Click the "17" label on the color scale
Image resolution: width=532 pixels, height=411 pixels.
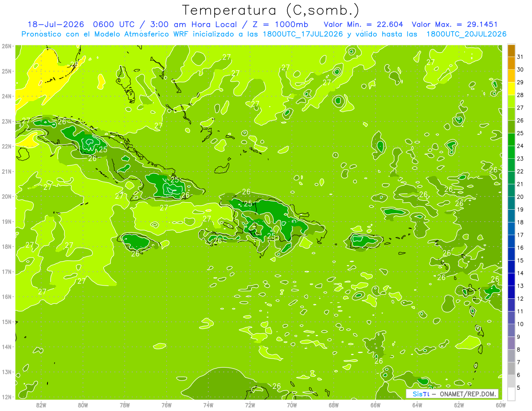point(520,235)
